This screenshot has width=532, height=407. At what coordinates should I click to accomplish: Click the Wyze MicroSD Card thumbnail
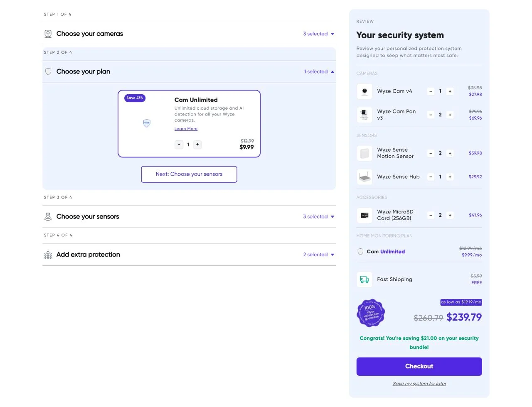(x=365, y=215)
